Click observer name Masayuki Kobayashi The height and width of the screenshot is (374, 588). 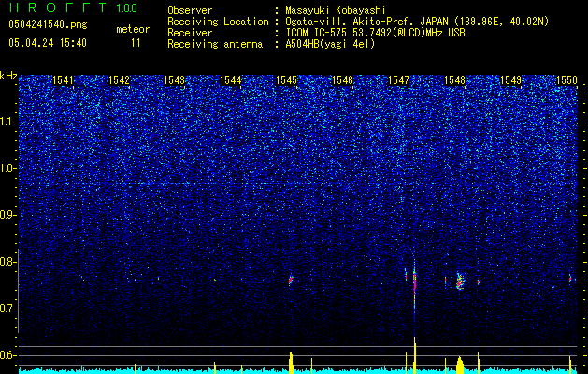336,10
